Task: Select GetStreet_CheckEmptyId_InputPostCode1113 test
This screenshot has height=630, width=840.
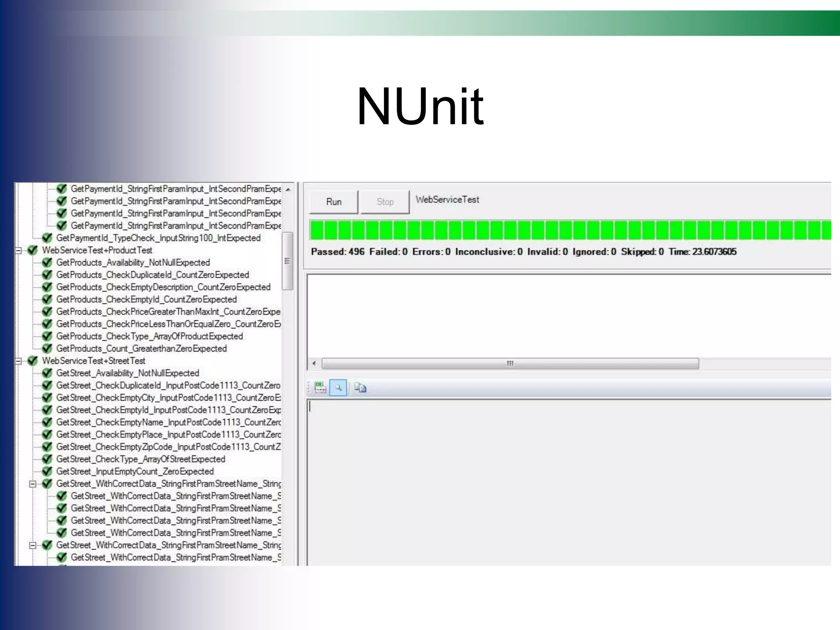Action: point(169,411)
